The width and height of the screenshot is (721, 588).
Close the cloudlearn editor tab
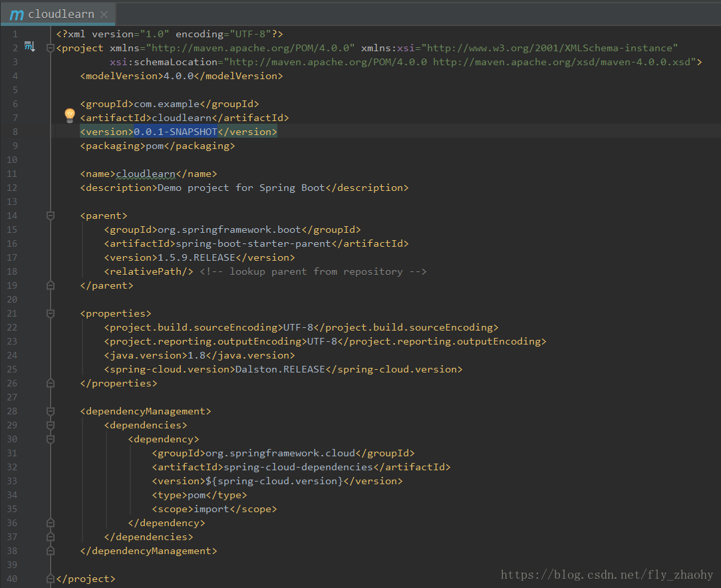(x=104, y=15)
